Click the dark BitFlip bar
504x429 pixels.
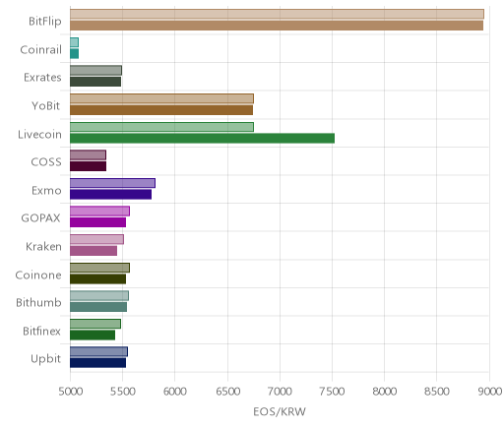[x=277, y=26]
